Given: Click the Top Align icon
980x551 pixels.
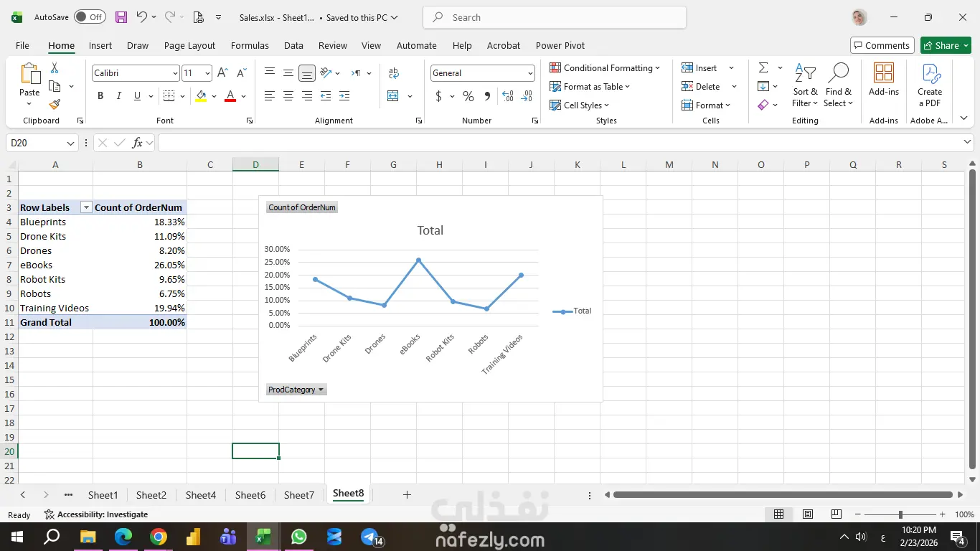Looking at the screenshot, I should (x=270, y=73).
